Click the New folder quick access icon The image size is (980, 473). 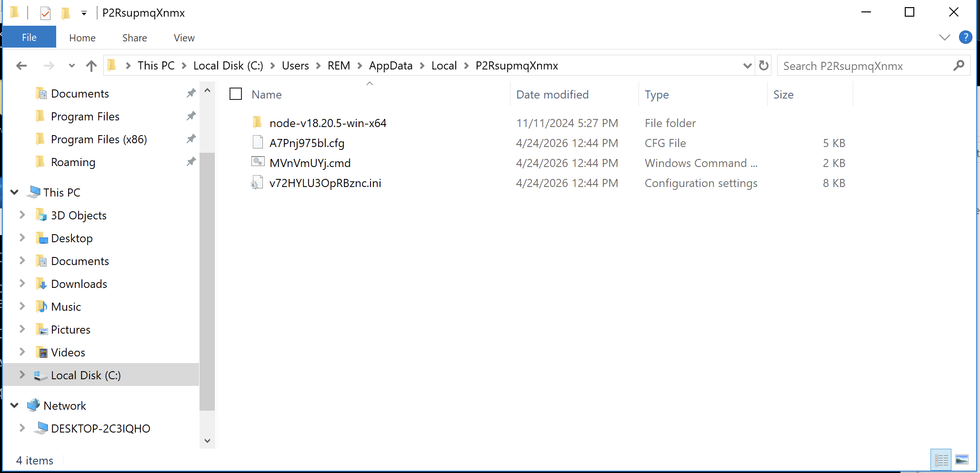click(x=66, y=13)
